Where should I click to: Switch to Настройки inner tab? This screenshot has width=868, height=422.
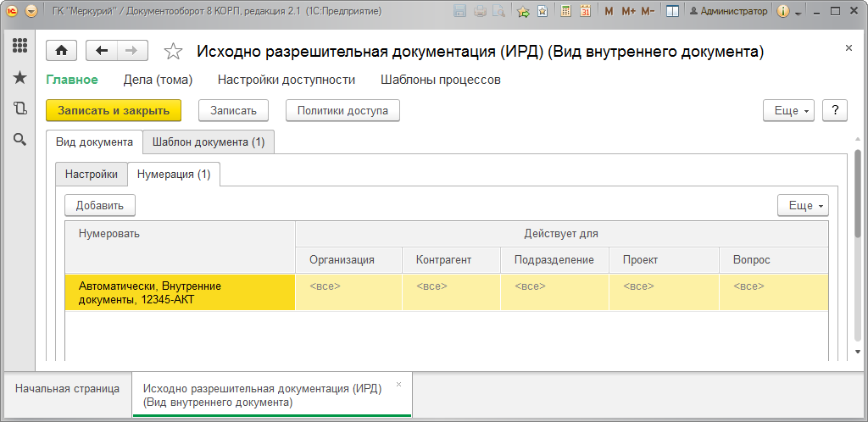[92, 175]
